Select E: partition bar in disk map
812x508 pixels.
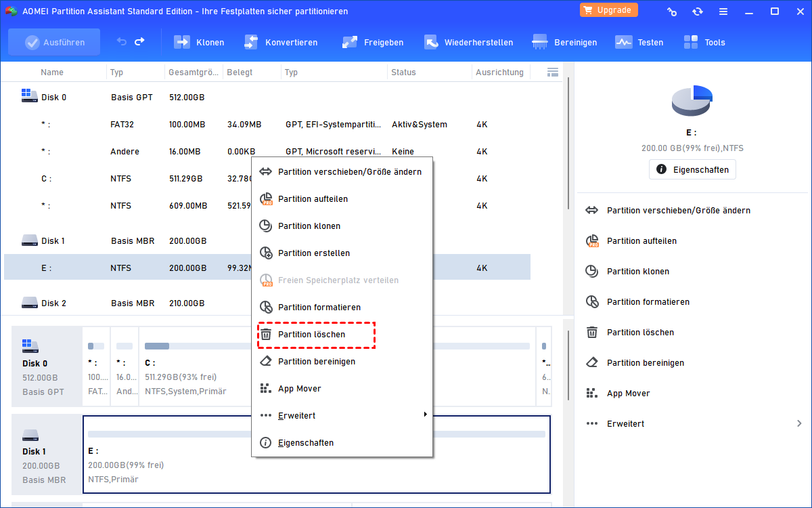(x=316, y=454)
